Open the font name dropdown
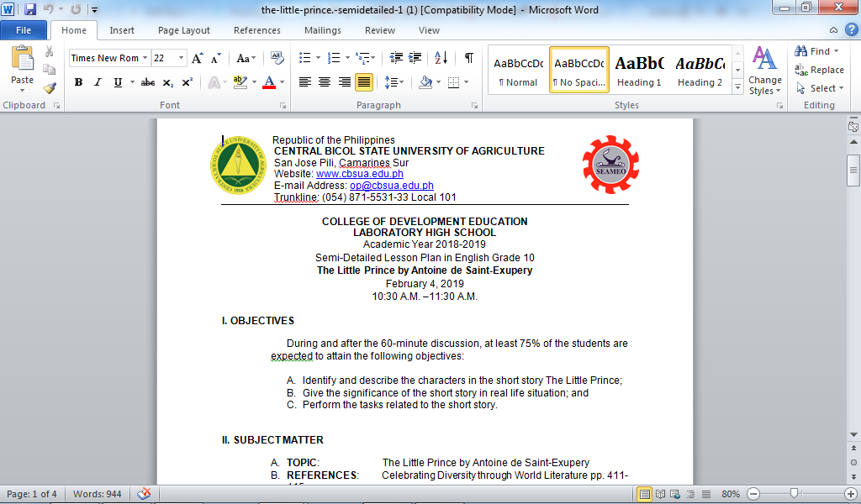This screenshot has height=504, width=861. (145, 58)
